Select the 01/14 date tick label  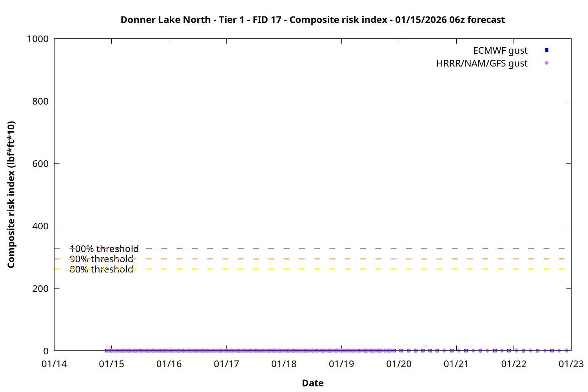pos(54,364)
